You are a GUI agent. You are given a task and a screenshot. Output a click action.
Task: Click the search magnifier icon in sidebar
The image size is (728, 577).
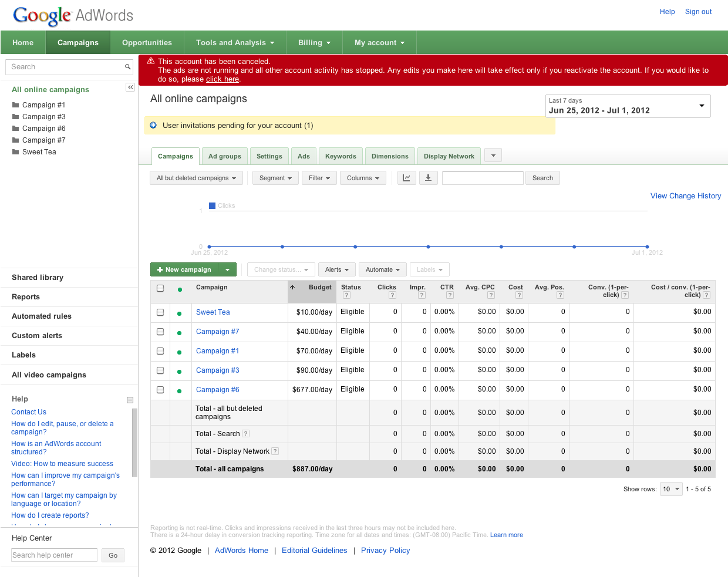[x=127, y=67]
